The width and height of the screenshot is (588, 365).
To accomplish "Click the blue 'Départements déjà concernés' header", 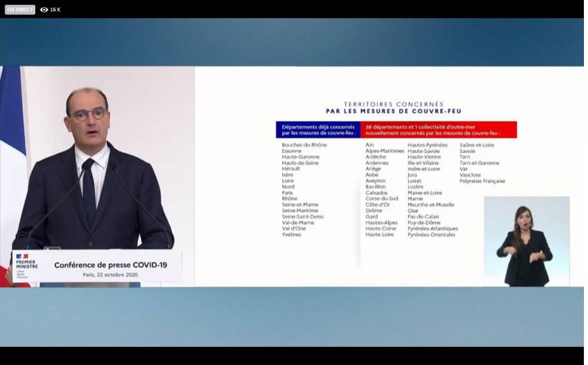I will pos(318,130).
